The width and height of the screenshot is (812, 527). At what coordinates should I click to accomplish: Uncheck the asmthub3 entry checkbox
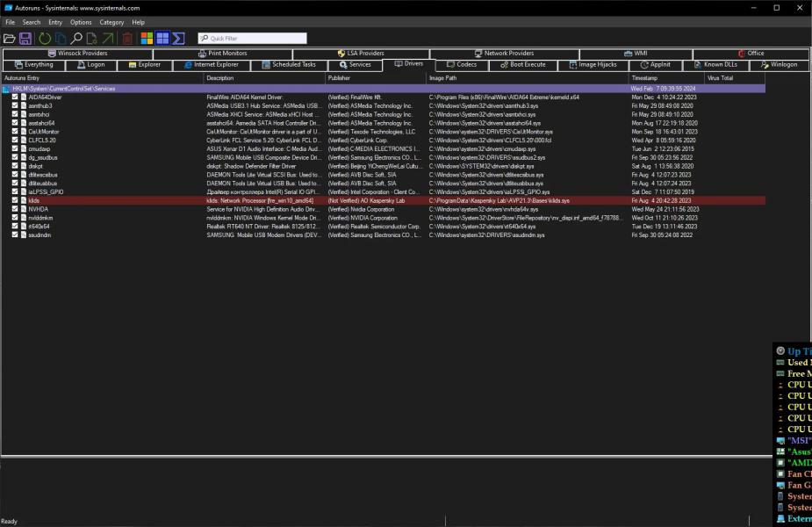coord(15,105)
